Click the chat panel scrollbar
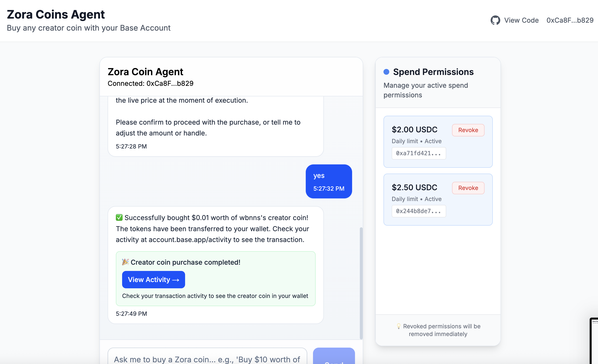Viewport: 598px width, 364px height. tap(361, 279)
